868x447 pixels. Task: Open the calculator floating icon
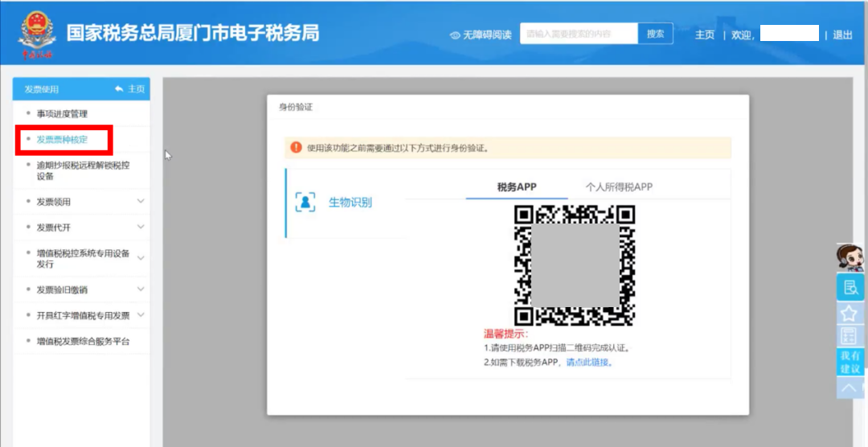tap(849, 337)
